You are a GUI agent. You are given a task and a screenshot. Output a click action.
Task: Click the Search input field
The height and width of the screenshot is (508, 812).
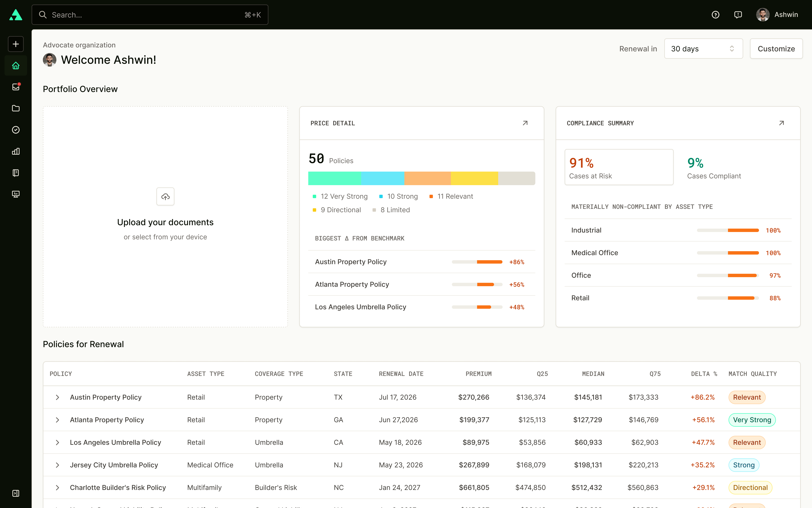[150, 15]
